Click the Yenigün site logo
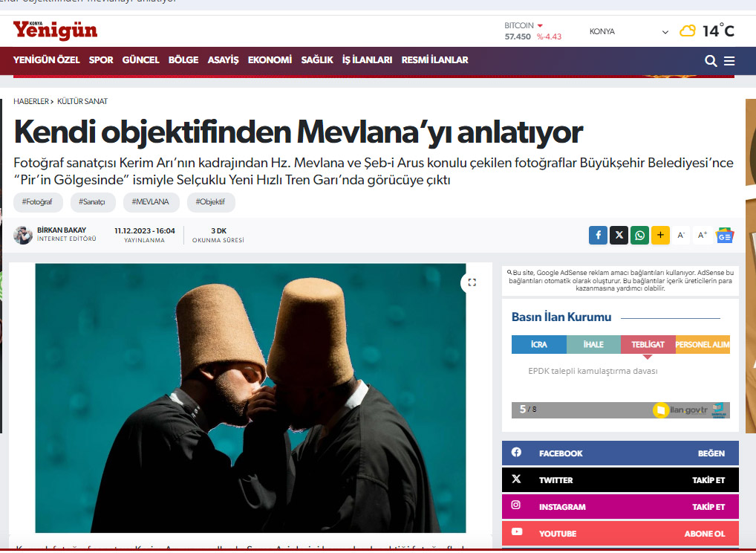 coord(55,31)
